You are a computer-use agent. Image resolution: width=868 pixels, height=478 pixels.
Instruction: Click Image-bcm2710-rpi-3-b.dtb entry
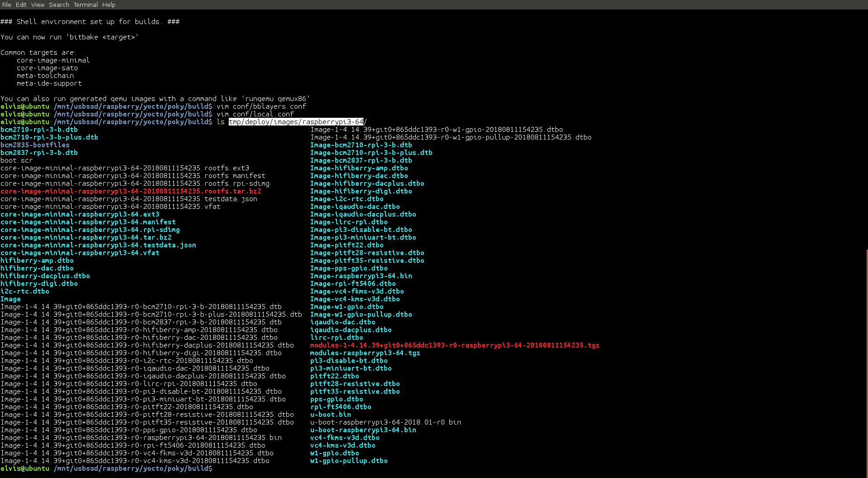(x=361, y=145)
